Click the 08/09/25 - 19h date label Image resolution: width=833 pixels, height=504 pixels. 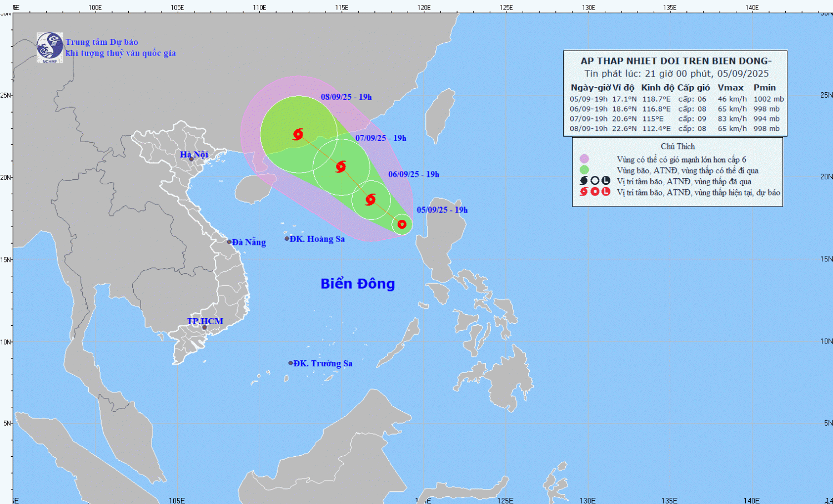pyautogui.click(x=346, y=97)
